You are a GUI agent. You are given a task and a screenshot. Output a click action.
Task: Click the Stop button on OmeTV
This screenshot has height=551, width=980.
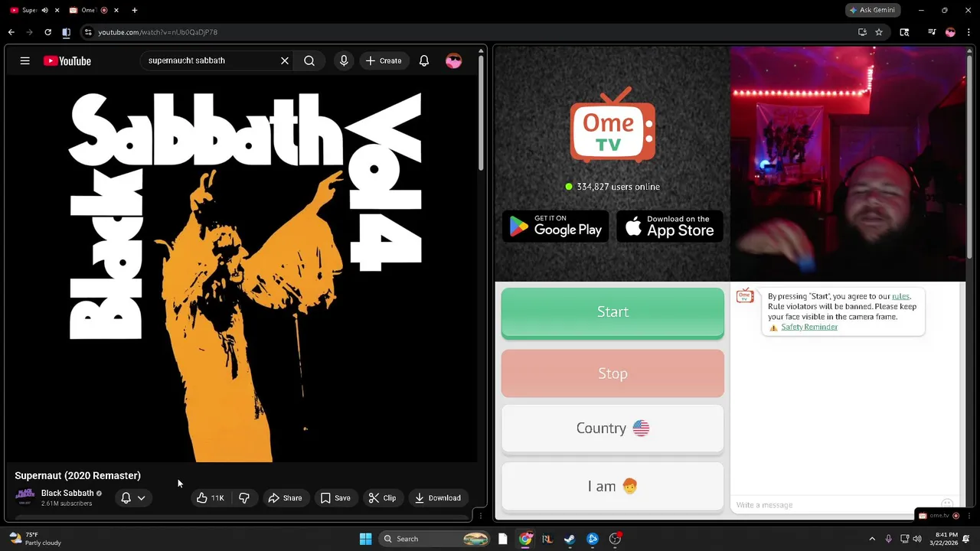[x=612, y=373]
